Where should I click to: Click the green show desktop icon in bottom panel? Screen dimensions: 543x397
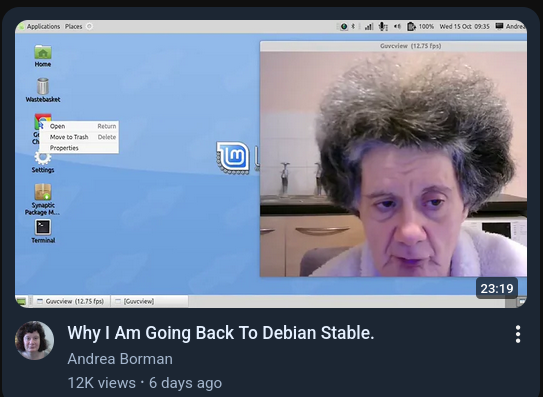point(21,301)
